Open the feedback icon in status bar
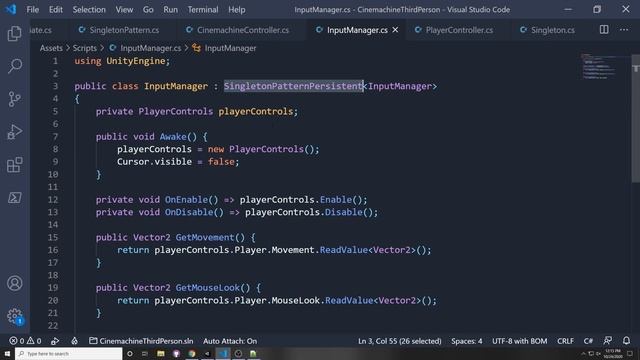Image resolution: width=640 pixels, height=360 pixels. tap(608, 340)
